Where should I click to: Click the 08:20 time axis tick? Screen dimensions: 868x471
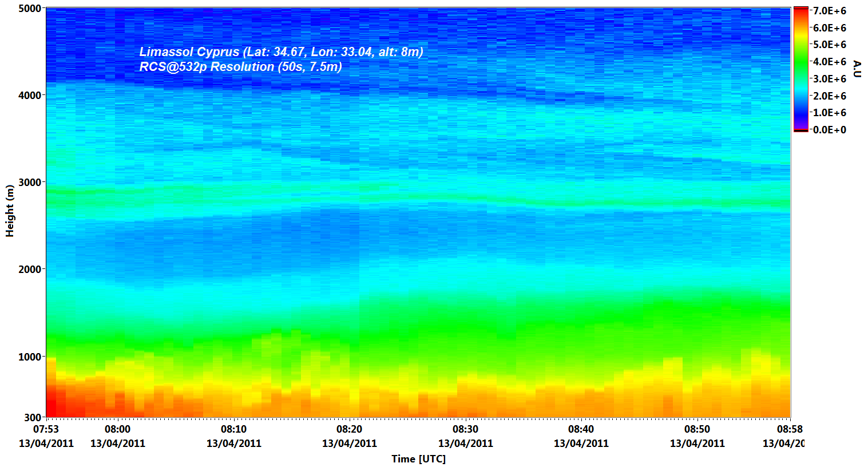tap(349, 429)
